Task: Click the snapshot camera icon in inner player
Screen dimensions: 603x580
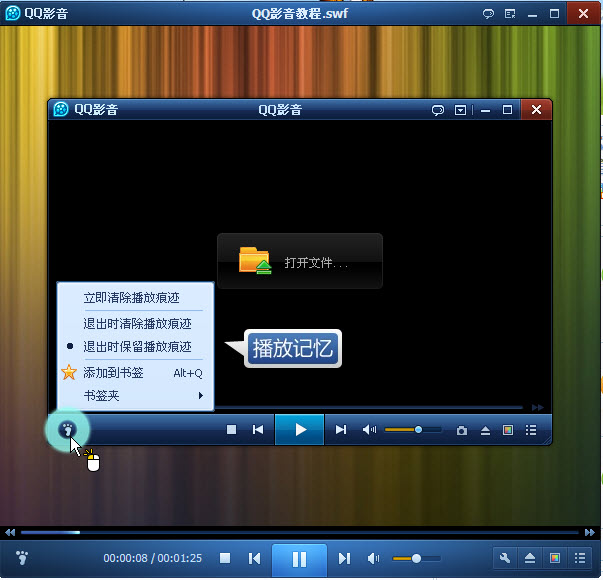Action: tap(461, 430)
